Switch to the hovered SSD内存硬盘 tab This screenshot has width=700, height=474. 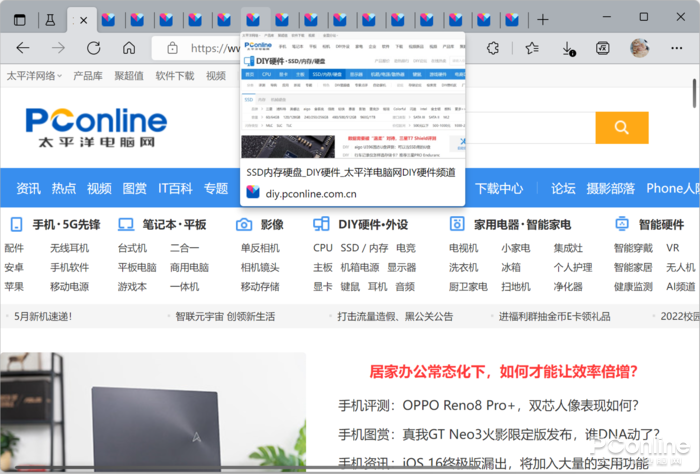[254, 20]
